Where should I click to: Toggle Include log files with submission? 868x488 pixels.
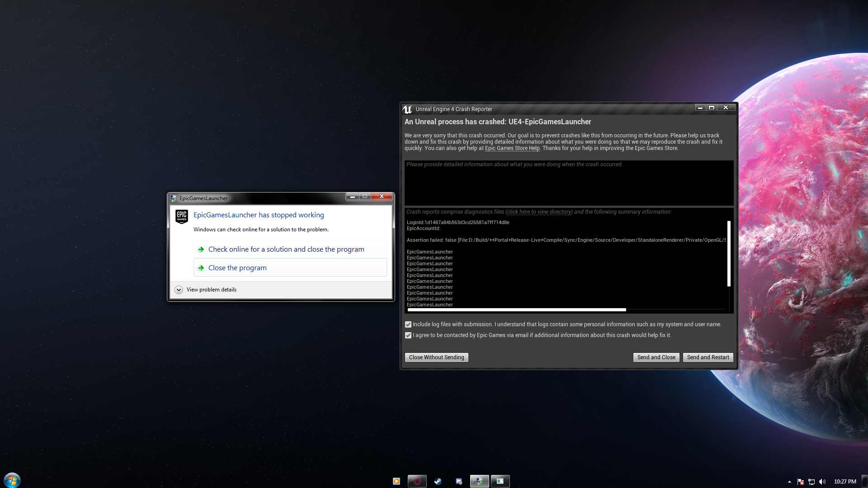[408, 324]
